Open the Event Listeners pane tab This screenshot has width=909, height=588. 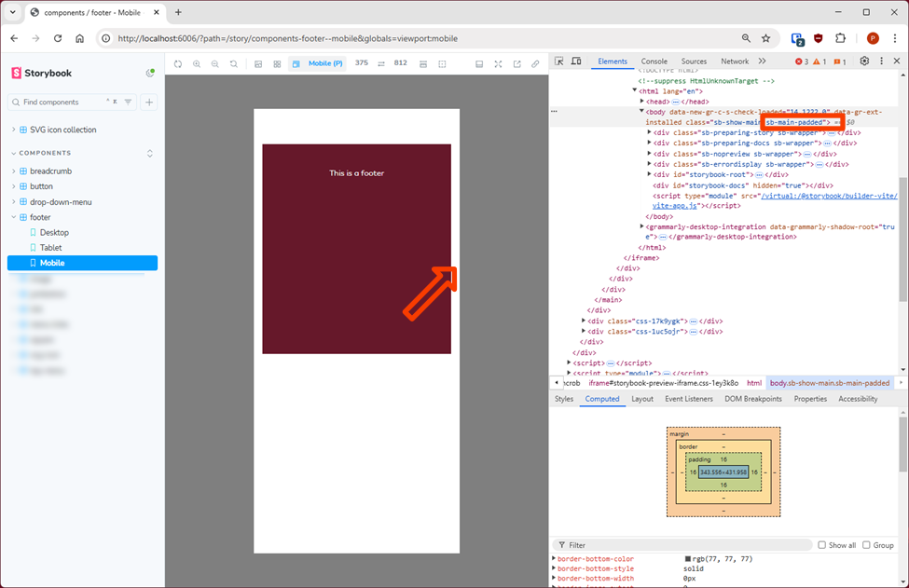(689, 399)
